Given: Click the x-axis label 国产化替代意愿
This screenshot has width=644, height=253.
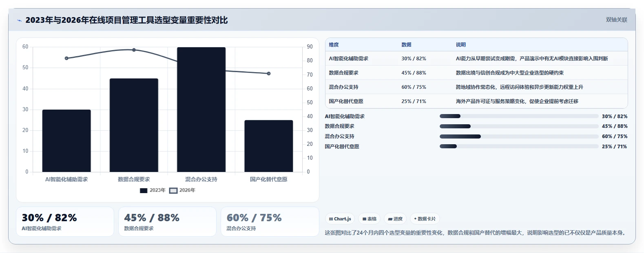Looking at the screenshot, I should click(x=269, y=179).
